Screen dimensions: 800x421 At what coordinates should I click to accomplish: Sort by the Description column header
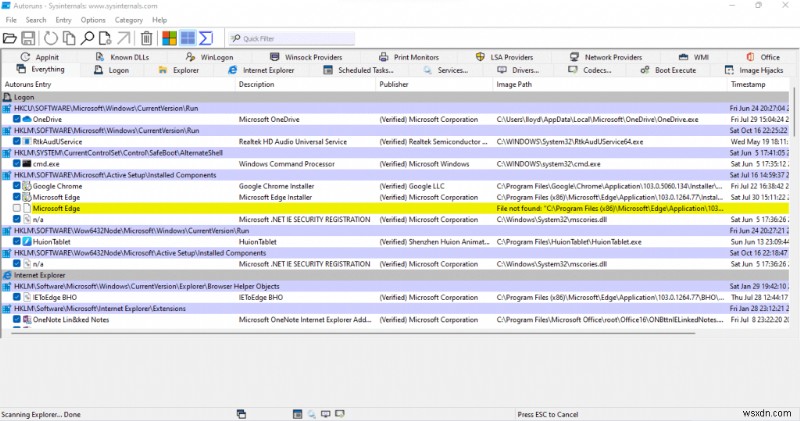(306, 84)
